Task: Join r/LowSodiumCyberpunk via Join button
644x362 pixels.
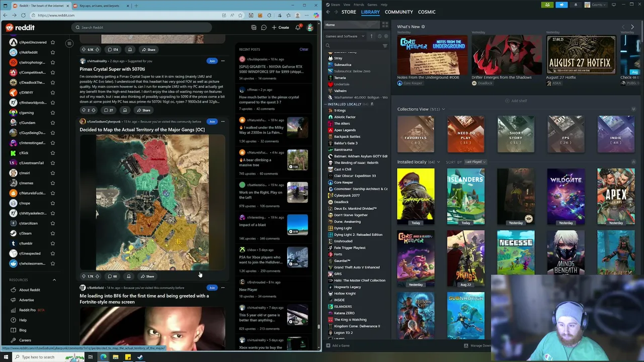Action: [x=212, y=122]
